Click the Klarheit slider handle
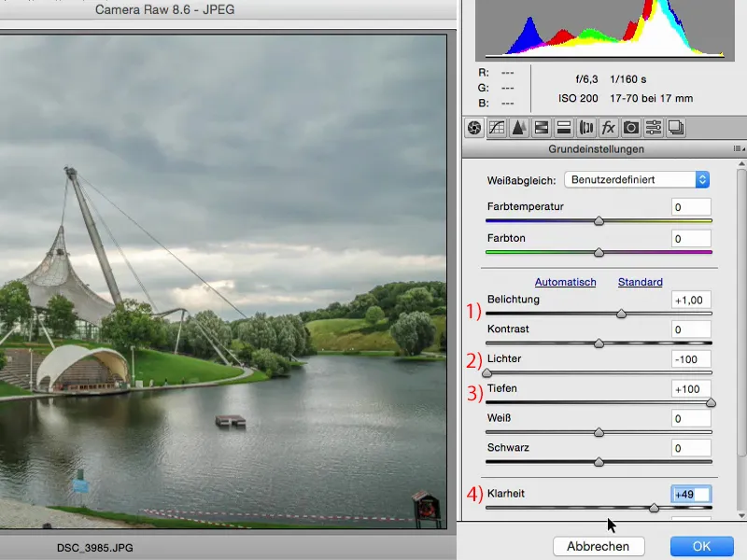This screenshot has width=747, height=560. point(655,508)
